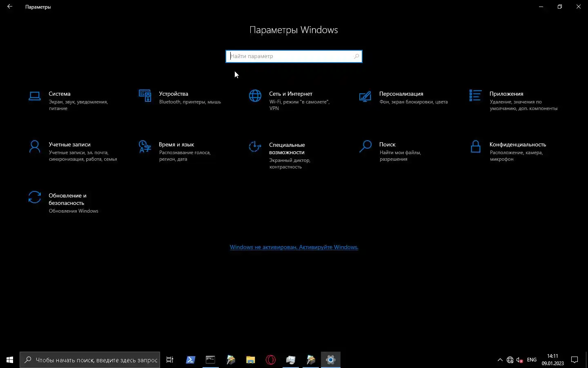This screenshot has height=368, width=588.
Task: Open the Специальные возможности icon
Action: (255, 146)
